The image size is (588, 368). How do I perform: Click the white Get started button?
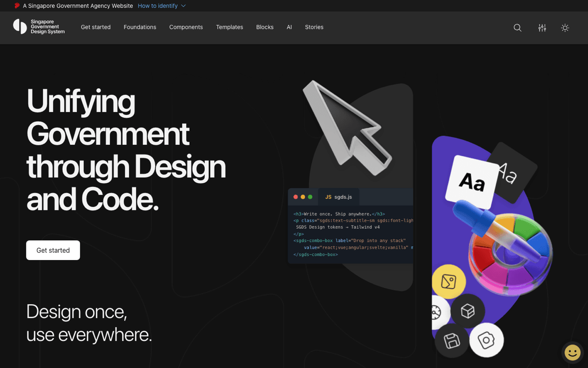click(x=53, y=250)
